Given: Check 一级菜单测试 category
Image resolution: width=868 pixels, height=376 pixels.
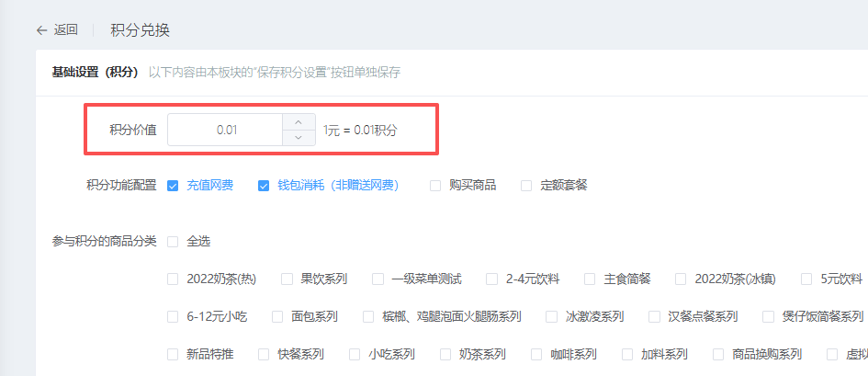Looking at the screenshot, I should pos(378,279).
